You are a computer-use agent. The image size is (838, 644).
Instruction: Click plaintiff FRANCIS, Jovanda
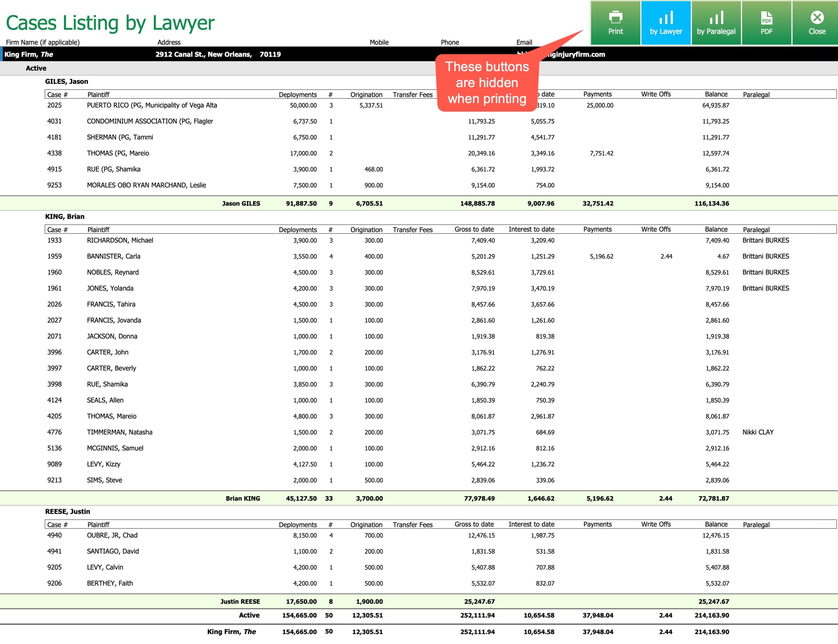click(114, 321)
